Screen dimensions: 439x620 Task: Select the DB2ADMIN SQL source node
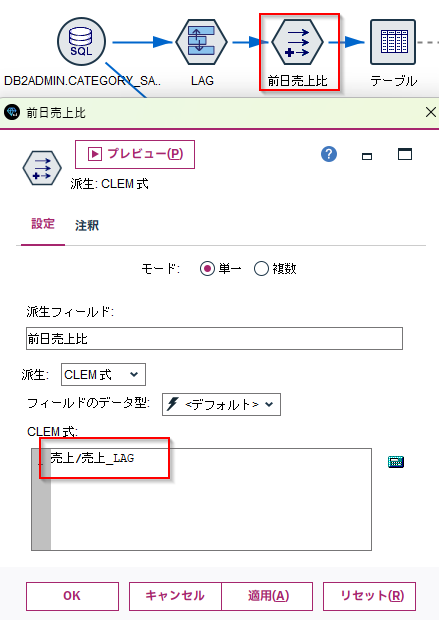(81, 42)
